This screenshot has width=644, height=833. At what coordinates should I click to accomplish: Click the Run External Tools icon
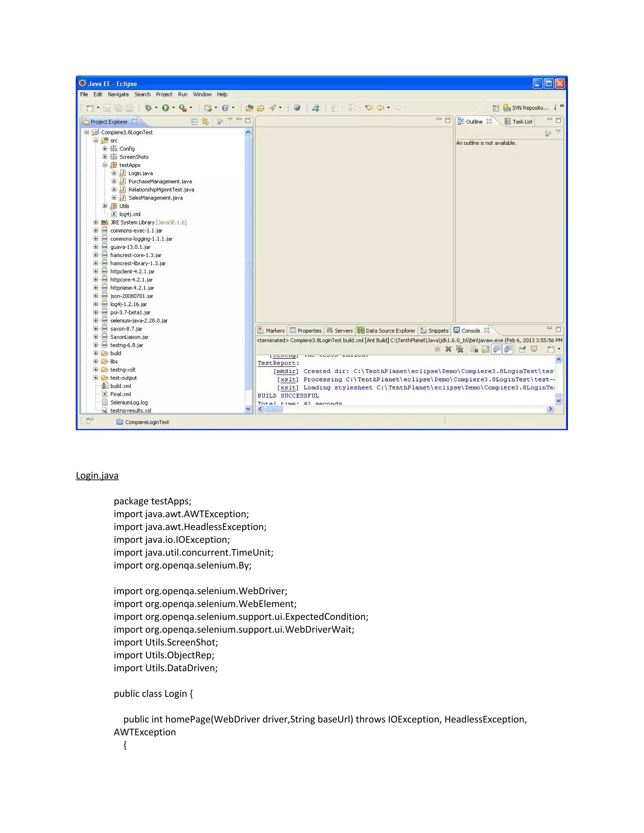183,108
